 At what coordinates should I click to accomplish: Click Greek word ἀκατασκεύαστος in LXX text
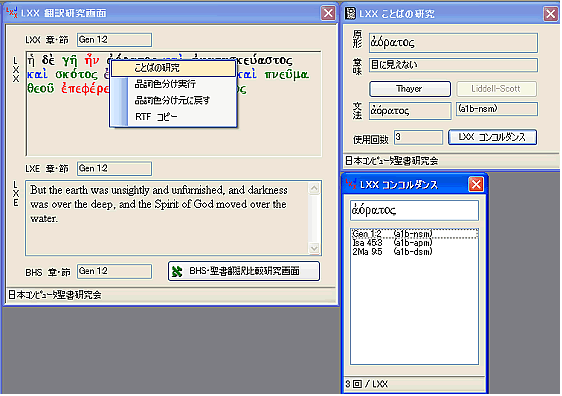click(265, 60)
